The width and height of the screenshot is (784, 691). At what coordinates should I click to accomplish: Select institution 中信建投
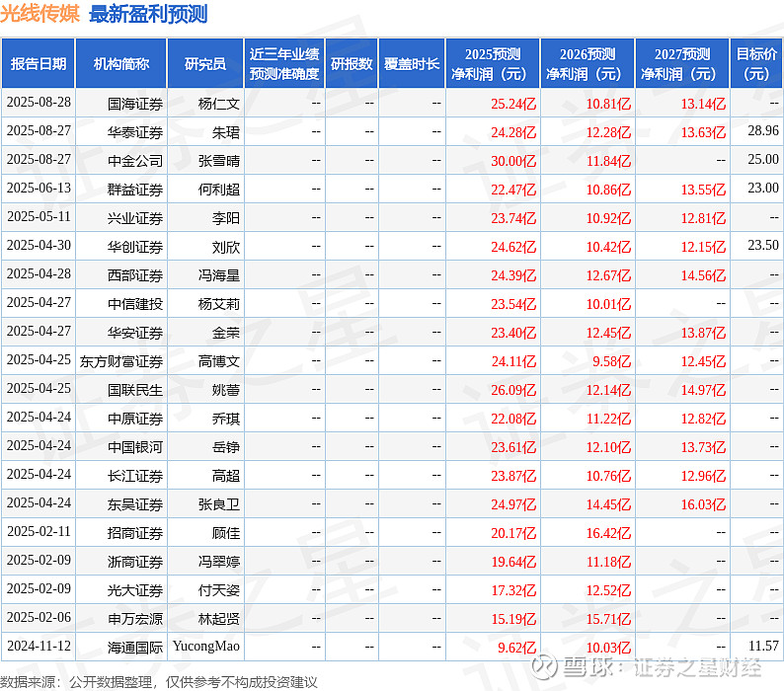135,304
